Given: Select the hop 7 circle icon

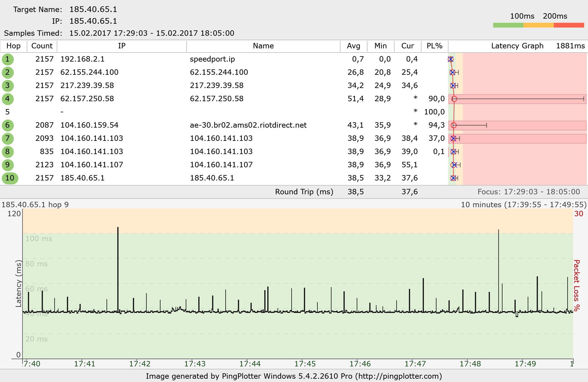Looking at the screenshot, I should coord(7,138).
